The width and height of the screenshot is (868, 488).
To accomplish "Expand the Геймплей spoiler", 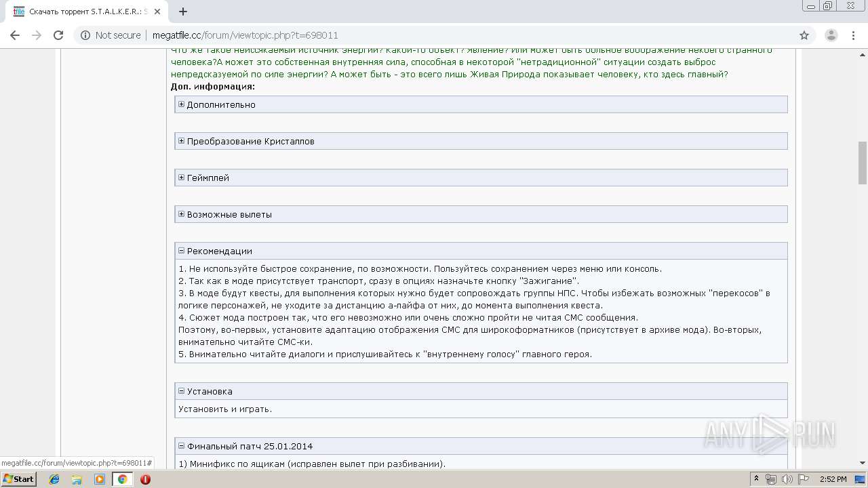I will (x=481, y=178).
